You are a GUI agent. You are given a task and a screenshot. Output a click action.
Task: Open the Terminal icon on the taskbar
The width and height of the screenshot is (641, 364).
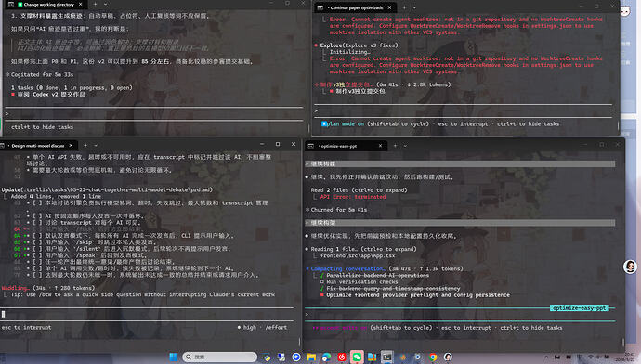coord(386,357)
